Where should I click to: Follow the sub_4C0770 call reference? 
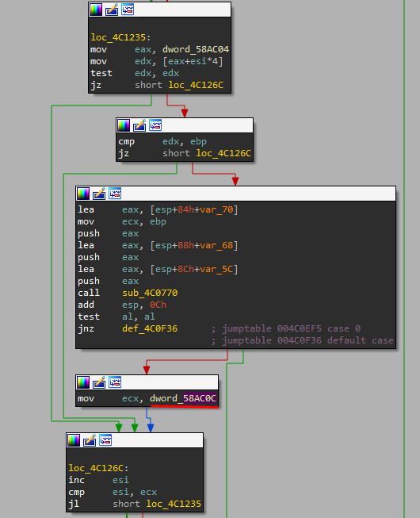coord(150,293)
